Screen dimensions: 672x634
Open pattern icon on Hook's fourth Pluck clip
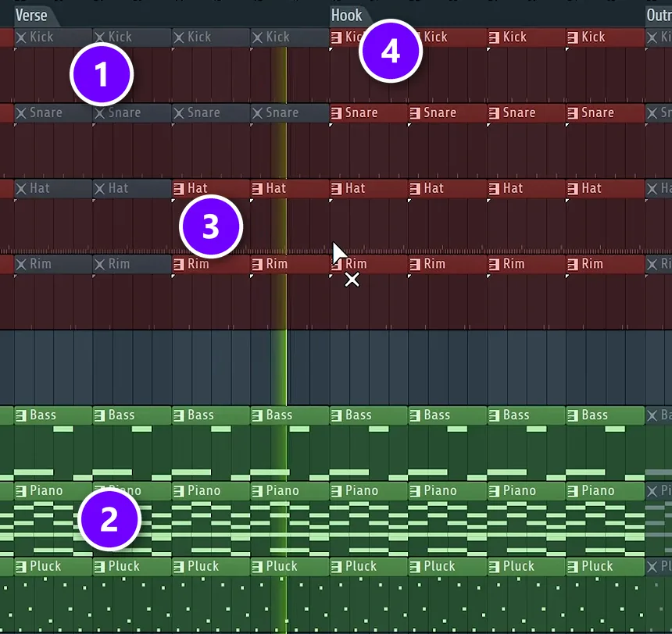pos(573,567)
